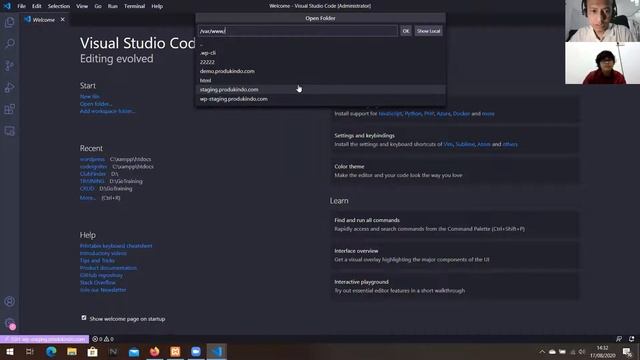Open the Source Control view
Viewport: 640px width, 360px height.
point(10,65)
